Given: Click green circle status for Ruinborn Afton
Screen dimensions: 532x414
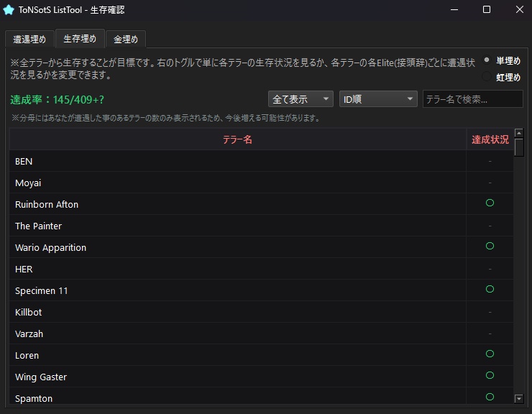Looking at the screenshot, I should [490, 203].
